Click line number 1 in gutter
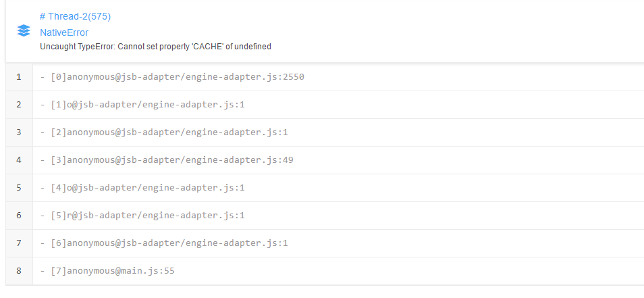The height and width of the screenshot is (298, 644). pos(19,77)
